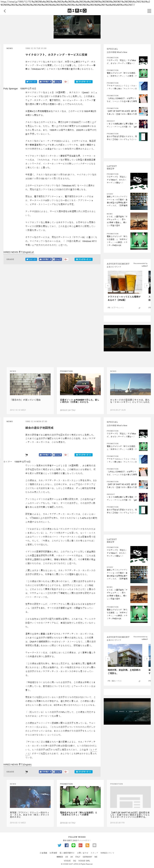Open RSS feed icon under FOLLOW WIRED
Screen dimensions: 154x868
click(87, 845)
